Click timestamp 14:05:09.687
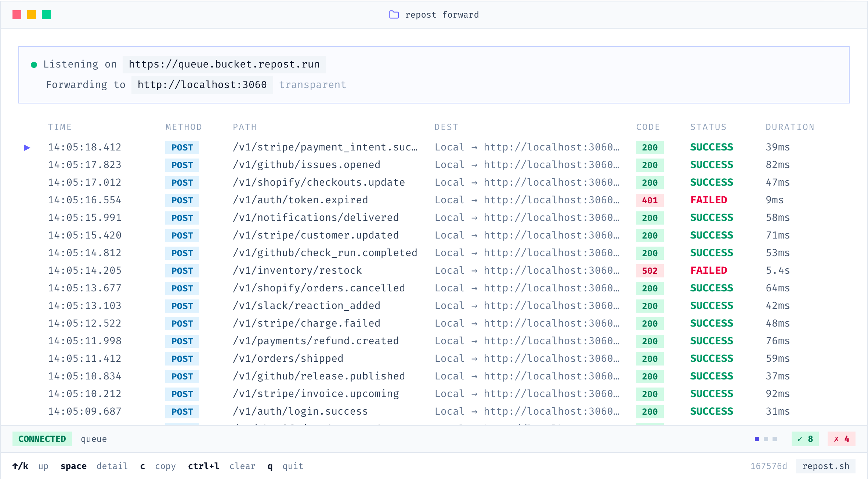The width and height of the screenshot is (868, 480). tap(84, 411)
